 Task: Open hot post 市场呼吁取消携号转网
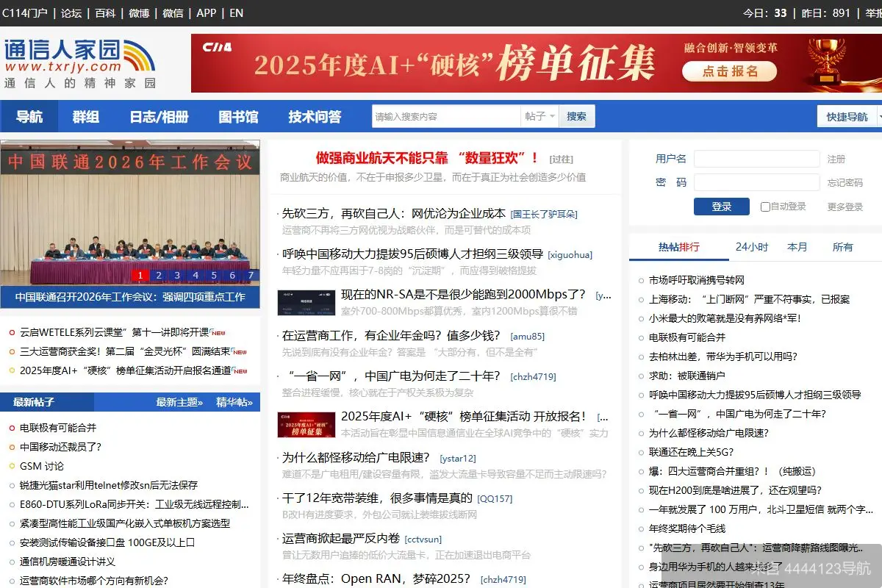697,280
